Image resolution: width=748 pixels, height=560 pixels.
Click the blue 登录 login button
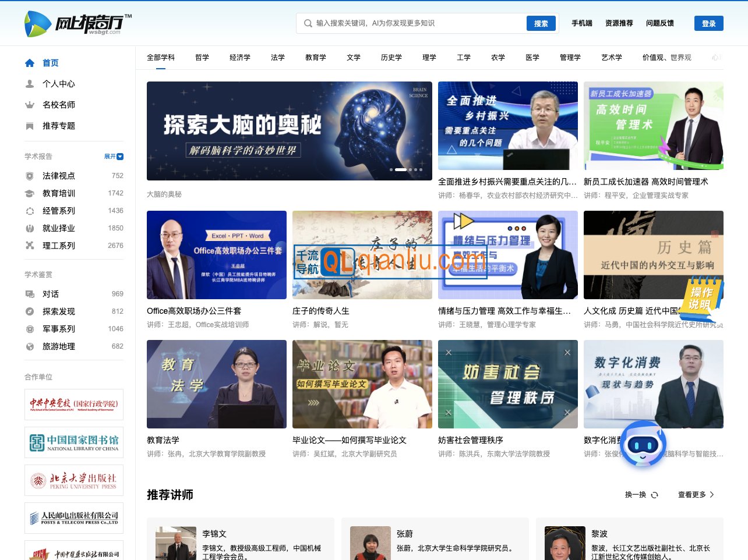708,23
